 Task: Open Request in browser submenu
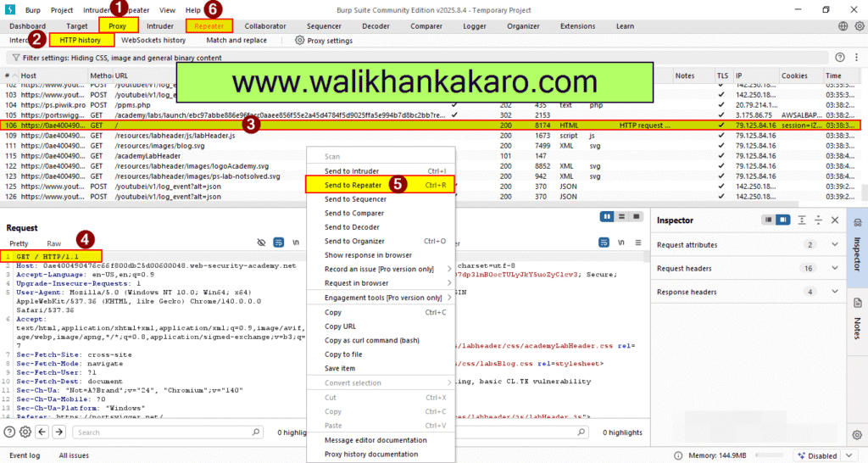(x=381, y=283)
